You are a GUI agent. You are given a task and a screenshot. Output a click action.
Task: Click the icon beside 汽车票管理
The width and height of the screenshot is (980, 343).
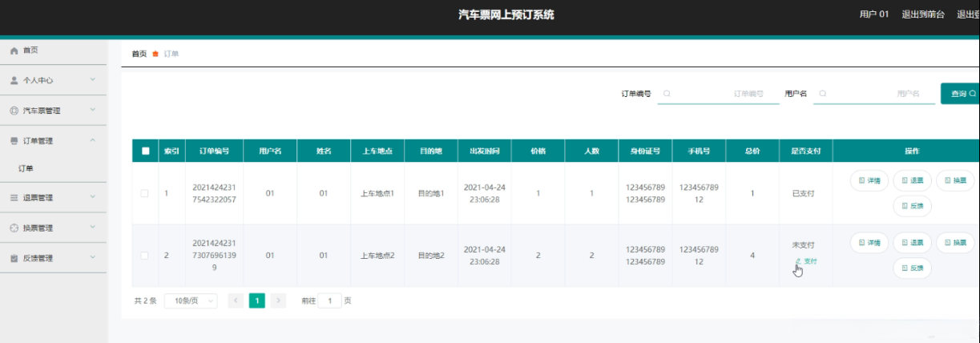click(x=14, y=111)
